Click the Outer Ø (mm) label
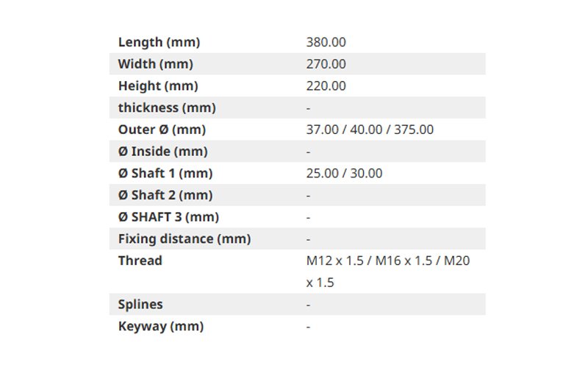The image size is (588, 368). click(162, 130)
